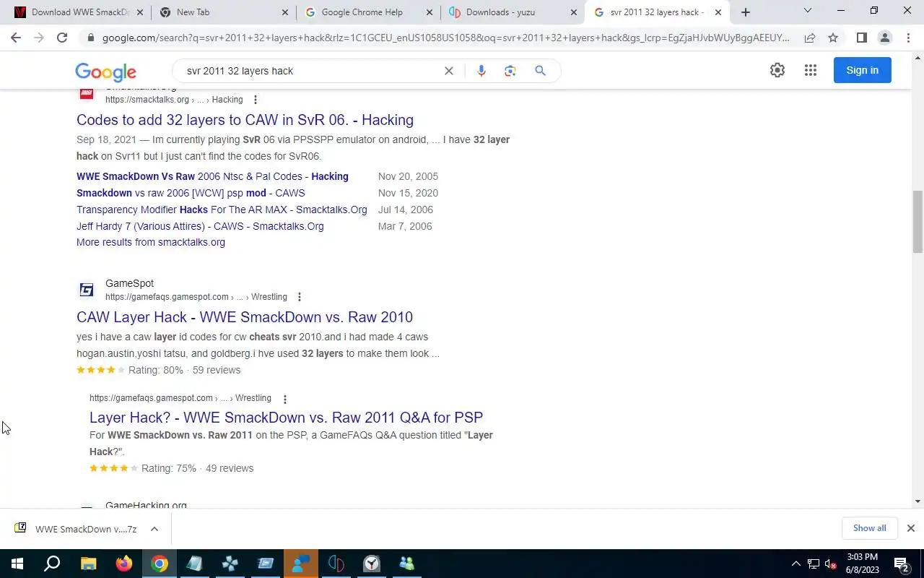Start voice search with the microphone
Viewport: 924px width, 578px height.
point(481,71)
